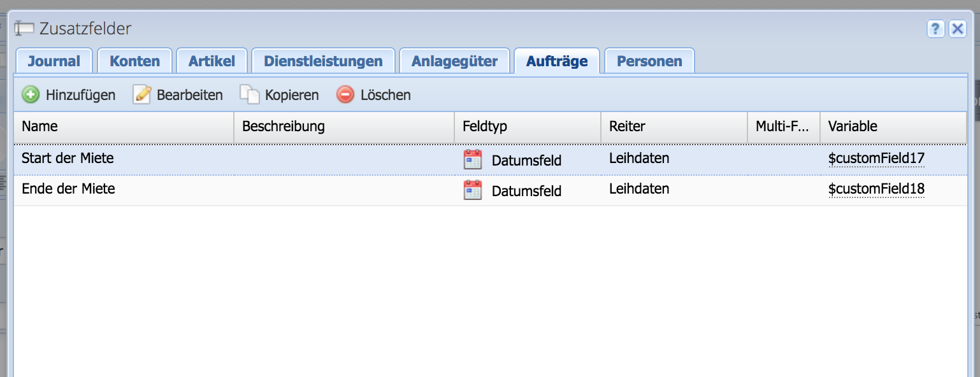This screenshot has width=980, height=377.
Task: Switch to the Personen tab
Action: (x=649, y=61)
